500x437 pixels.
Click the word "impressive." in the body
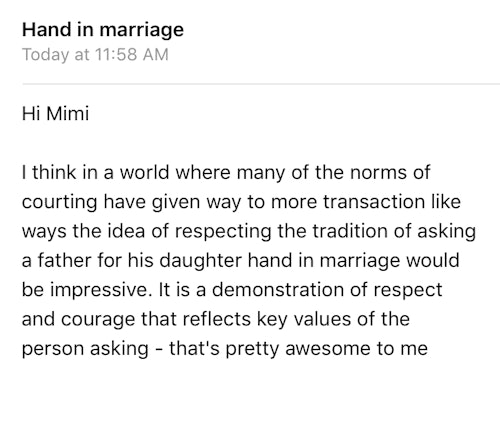click(x=99, y=290)
